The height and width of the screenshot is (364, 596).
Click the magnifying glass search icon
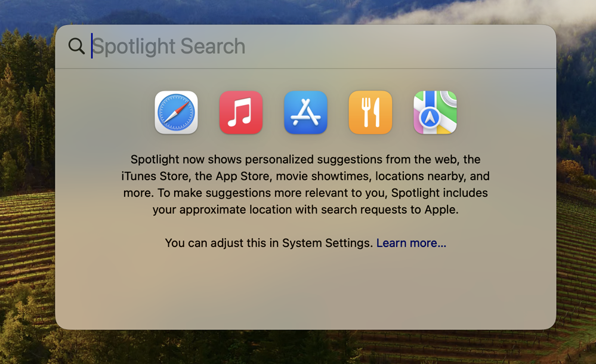[76, 46]
